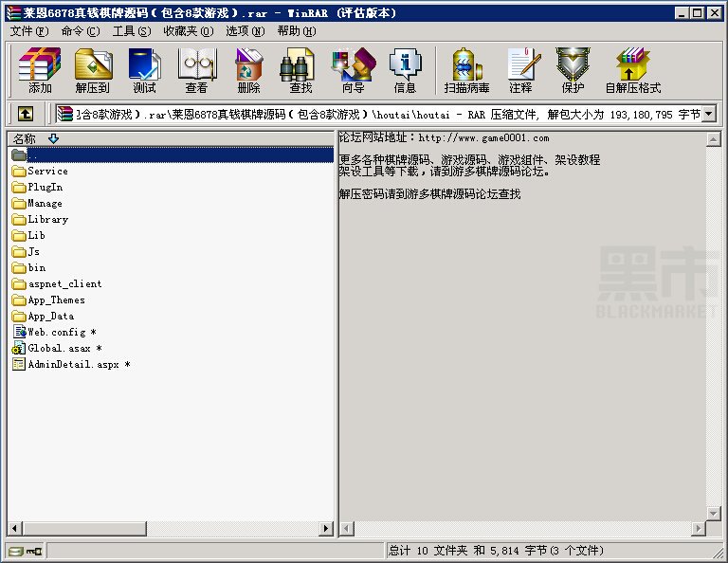
Task: Open the Options (选项) menu
Action: coord(246,31)
